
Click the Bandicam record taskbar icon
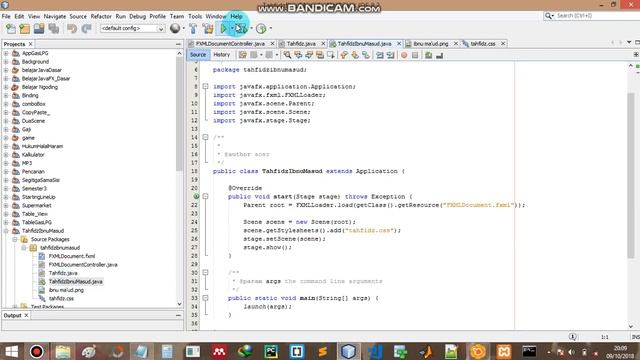pyautogui.click(x=37, y=352)
